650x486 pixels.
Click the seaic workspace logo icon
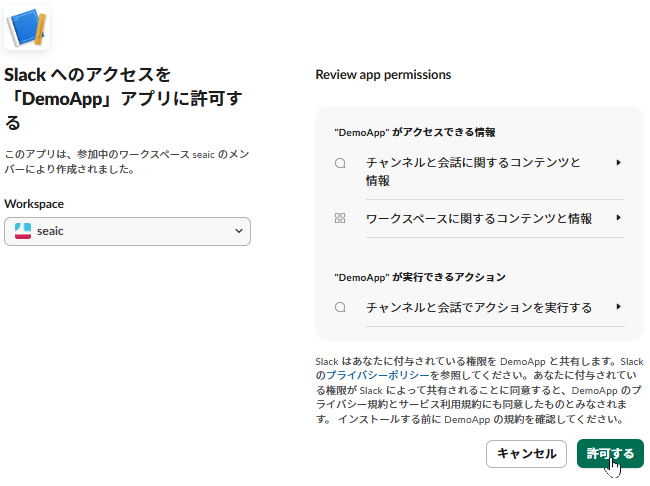(x=23, y=231)
